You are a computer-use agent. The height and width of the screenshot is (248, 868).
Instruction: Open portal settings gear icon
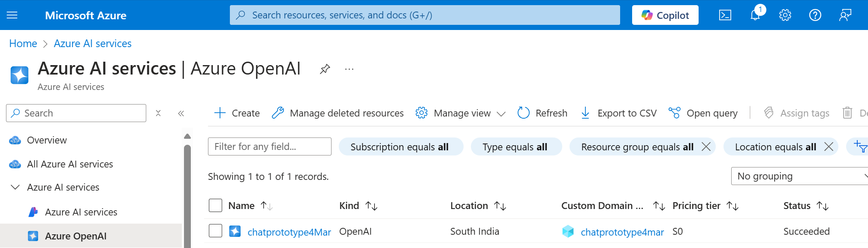[x=785, y=15]
